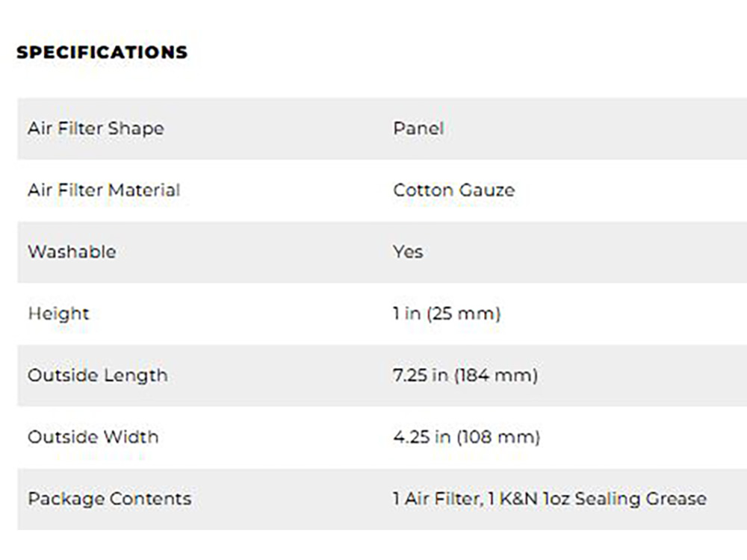Select the '1 in' height measurement
Screen dimensions: 747x560
(x=407, y=314)
